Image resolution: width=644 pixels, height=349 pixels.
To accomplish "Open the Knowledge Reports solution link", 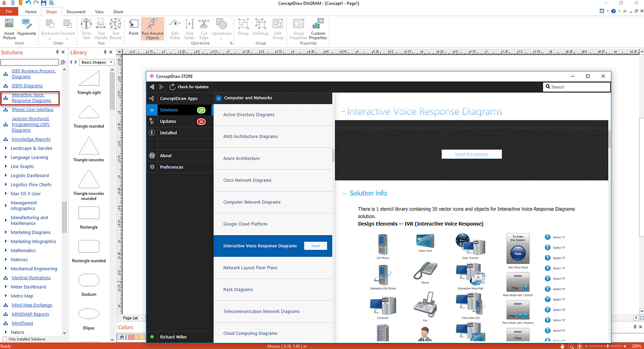I will coord(31,139).
